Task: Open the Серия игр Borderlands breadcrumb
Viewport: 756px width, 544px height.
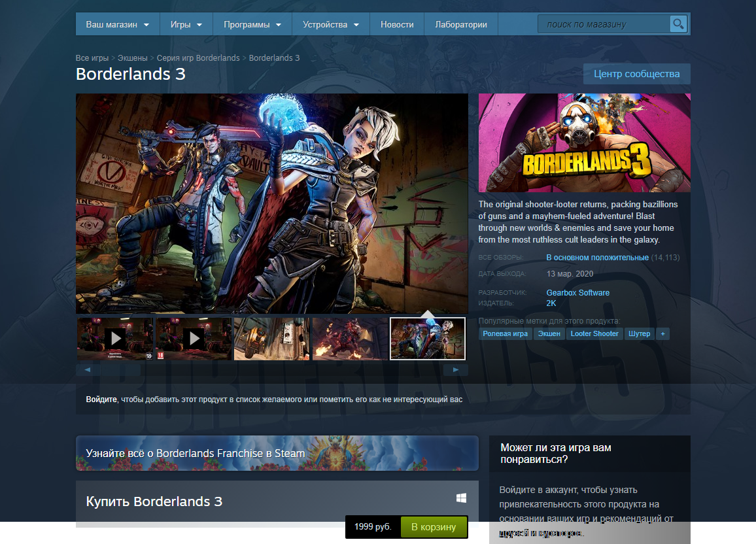Action: 198,58
